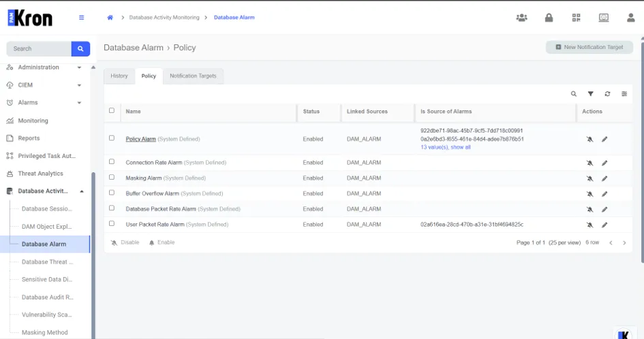The width and height of the screenshot is (644, 339).
Task: Check the User Packet Rate Alarm checkbox
Action: 112,224
